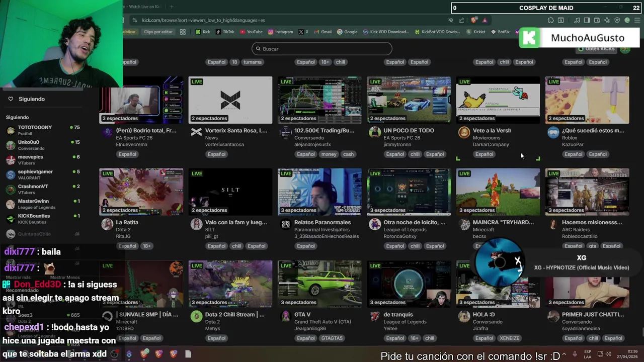This screenshot has width=644, height=362.
Task: Click the taskbar microphone icon
Action: 575,354
